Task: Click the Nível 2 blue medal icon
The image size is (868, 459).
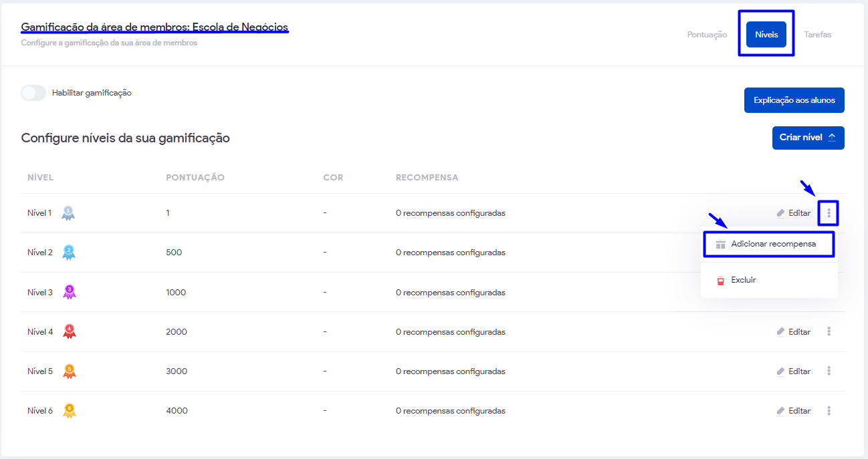Action: click(68, 253)
